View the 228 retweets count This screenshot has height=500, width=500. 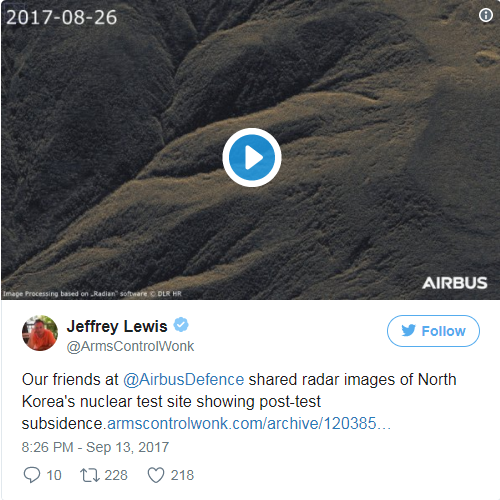point(116,475)
